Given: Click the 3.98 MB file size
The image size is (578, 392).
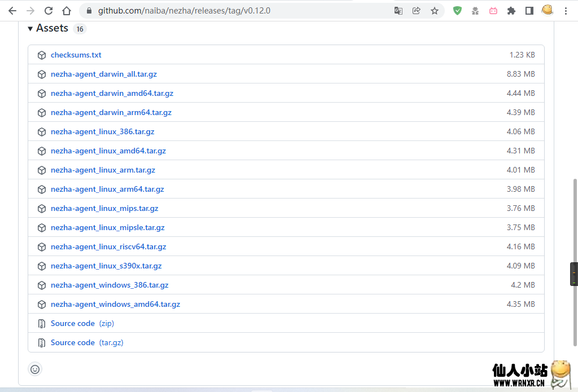Looking at the screenshot, I should 520,189.
